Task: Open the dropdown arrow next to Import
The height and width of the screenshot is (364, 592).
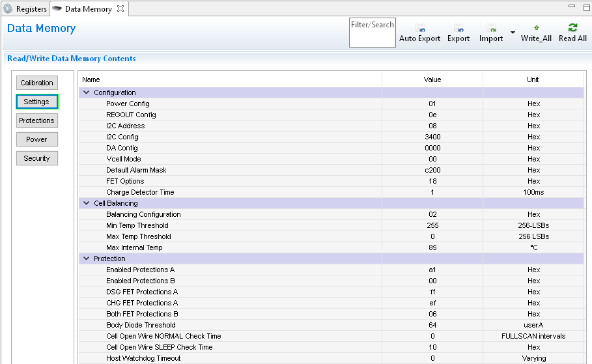Action: (x=513, y=33)
